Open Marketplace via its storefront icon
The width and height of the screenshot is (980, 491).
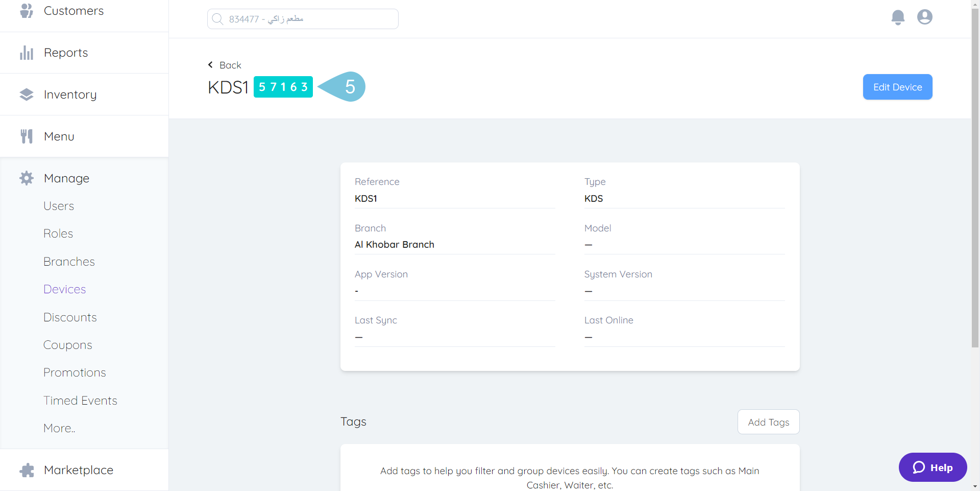click(x=26, y=470)
